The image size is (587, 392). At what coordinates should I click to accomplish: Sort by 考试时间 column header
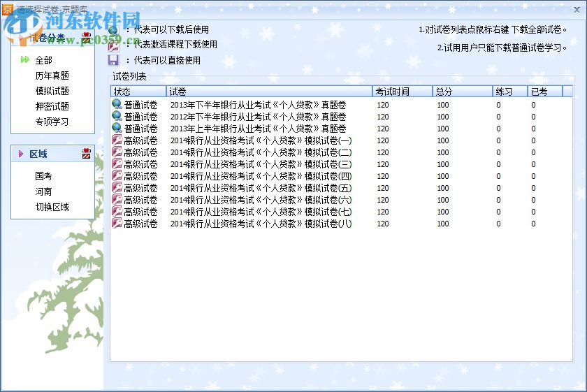(403, 92)
